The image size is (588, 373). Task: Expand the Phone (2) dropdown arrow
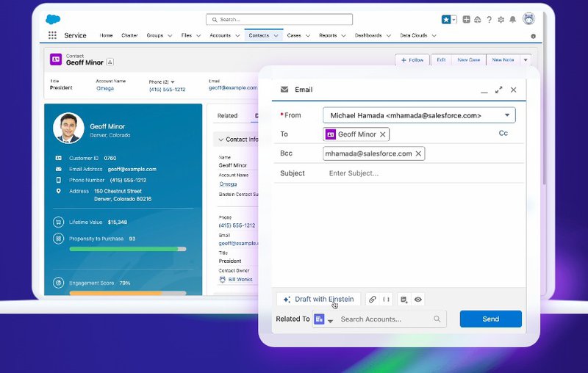173,82
